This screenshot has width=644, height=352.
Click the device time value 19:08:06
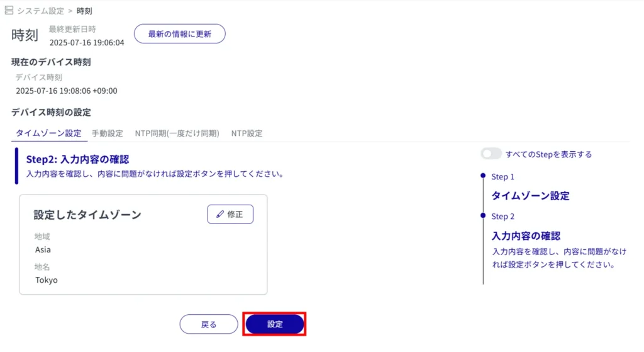[x=66, y=91]
